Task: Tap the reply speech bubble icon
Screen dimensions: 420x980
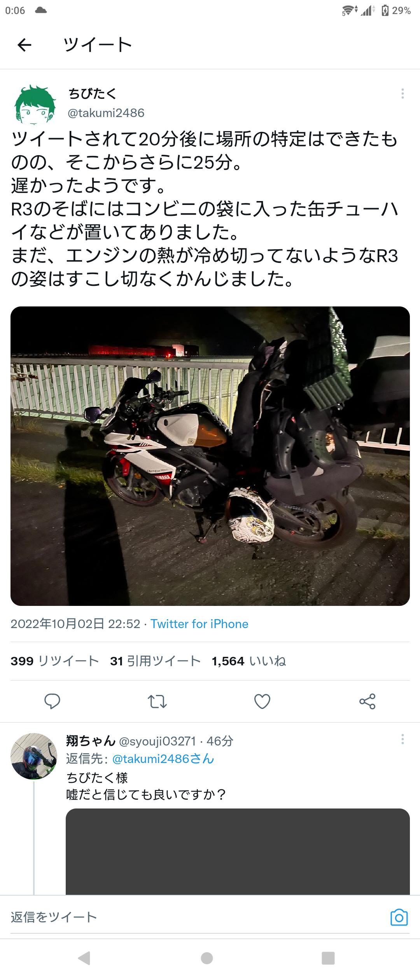Action: coord(52,701)
